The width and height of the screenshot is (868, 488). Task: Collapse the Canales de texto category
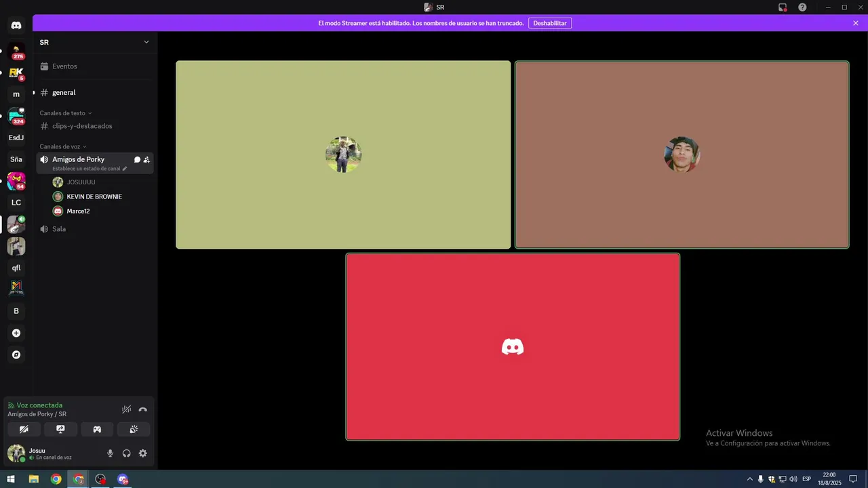(x=65, y=113)
